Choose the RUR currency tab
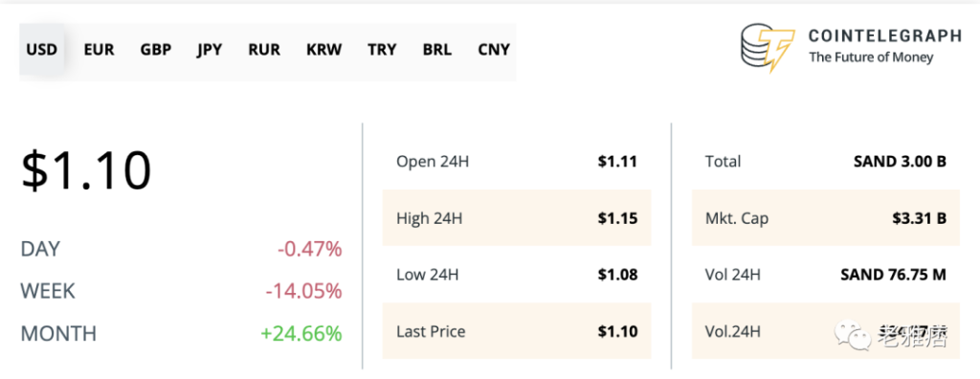This screenshot has height=379, width=980. pyautogui.click(x=264, y=50)
